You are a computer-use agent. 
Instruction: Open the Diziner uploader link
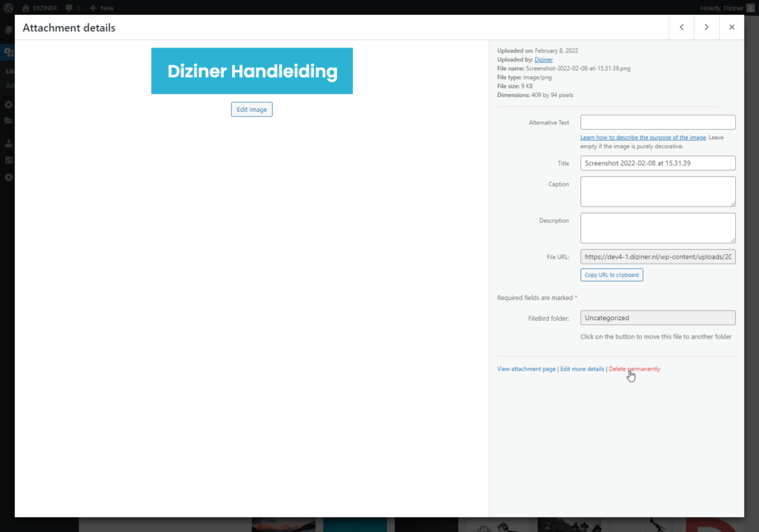pos(543,59)
